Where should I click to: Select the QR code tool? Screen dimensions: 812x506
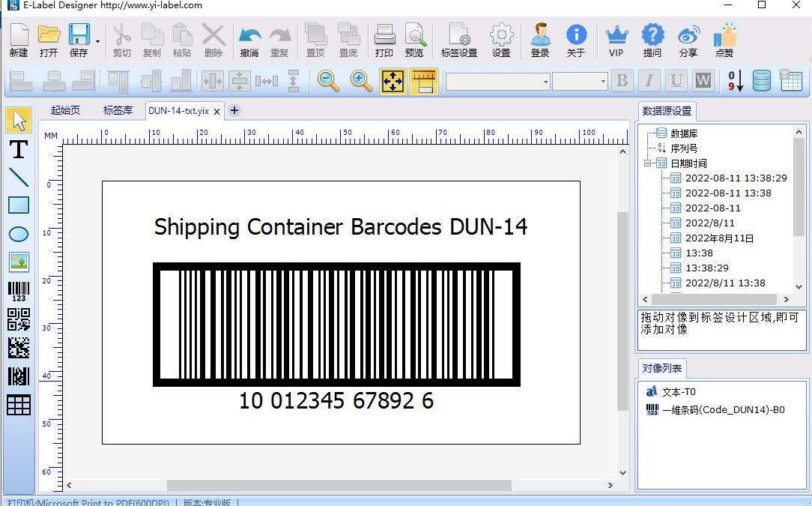pos(19,319)
